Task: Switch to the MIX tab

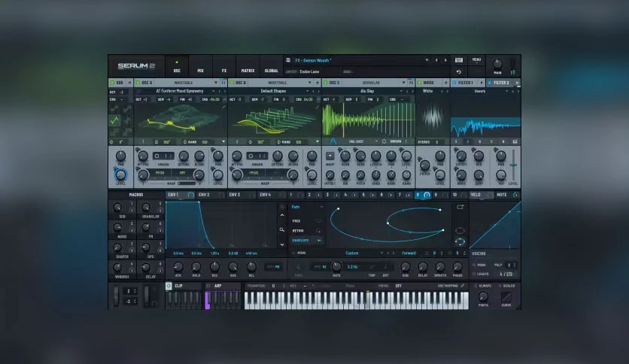Action: tap(201, 67)
